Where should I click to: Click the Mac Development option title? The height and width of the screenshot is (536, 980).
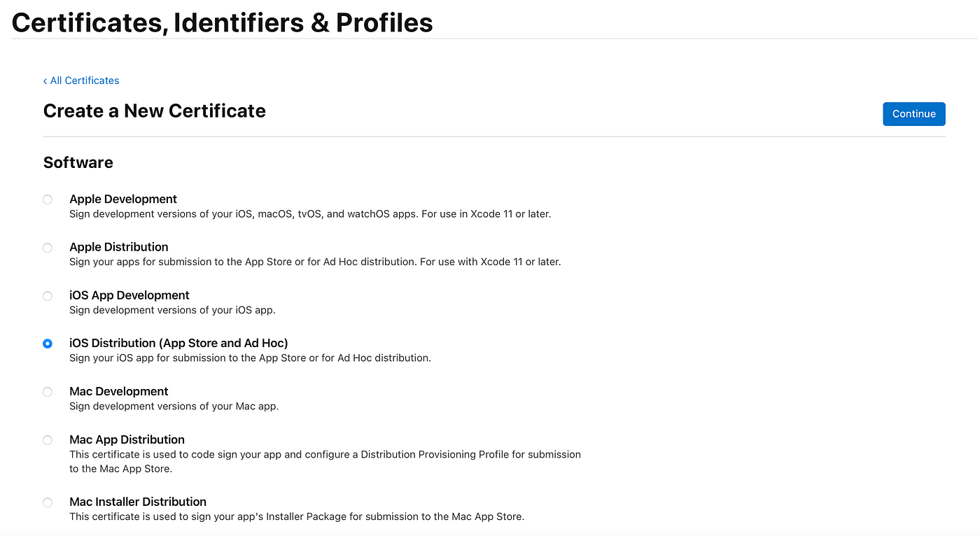(119, 391)
